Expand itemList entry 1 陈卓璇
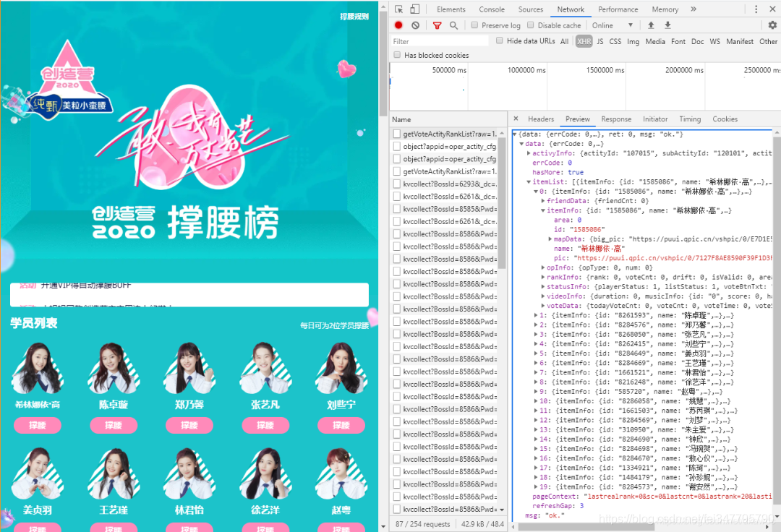Screen dimensions: 781x532 coord(536,316)
